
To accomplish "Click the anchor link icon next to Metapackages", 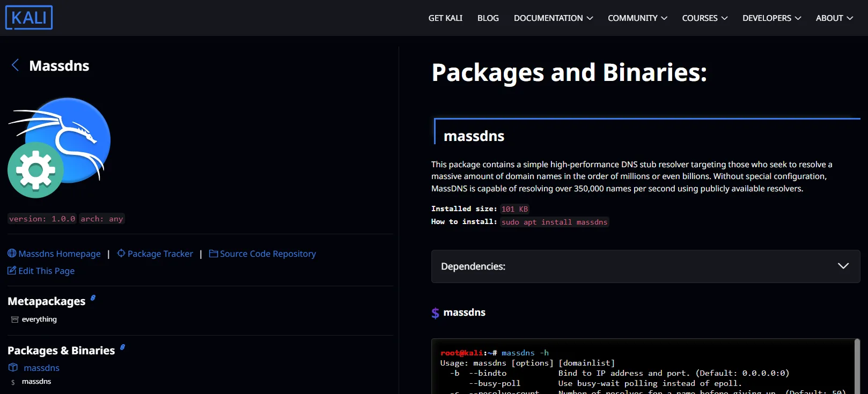I will coord(93,298).
